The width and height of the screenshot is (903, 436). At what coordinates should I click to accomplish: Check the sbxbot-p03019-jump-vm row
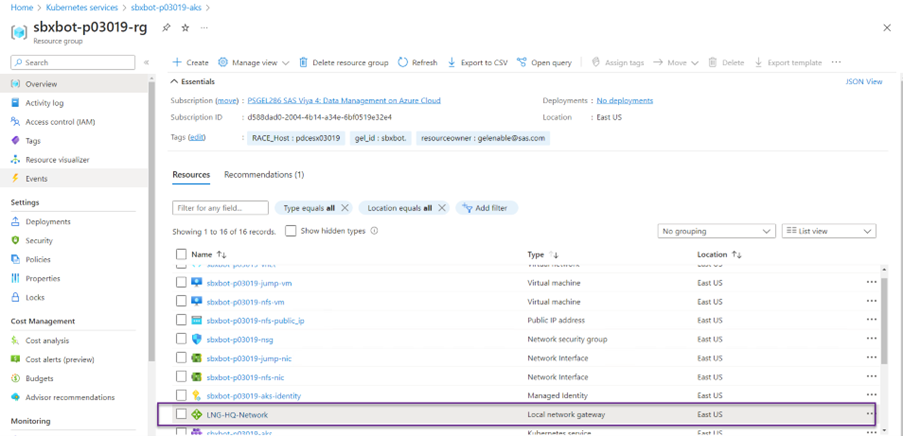[181, 283]
